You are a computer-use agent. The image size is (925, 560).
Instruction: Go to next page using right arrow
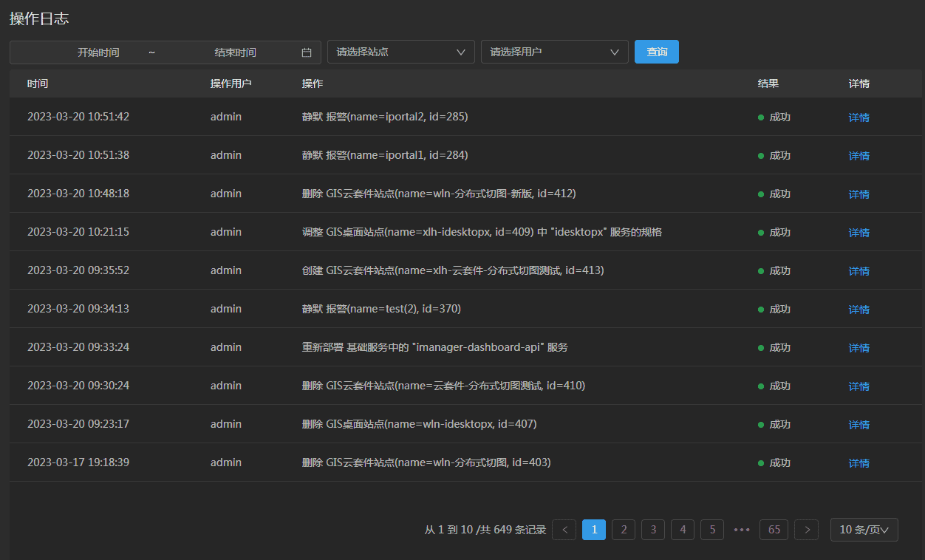807,530
